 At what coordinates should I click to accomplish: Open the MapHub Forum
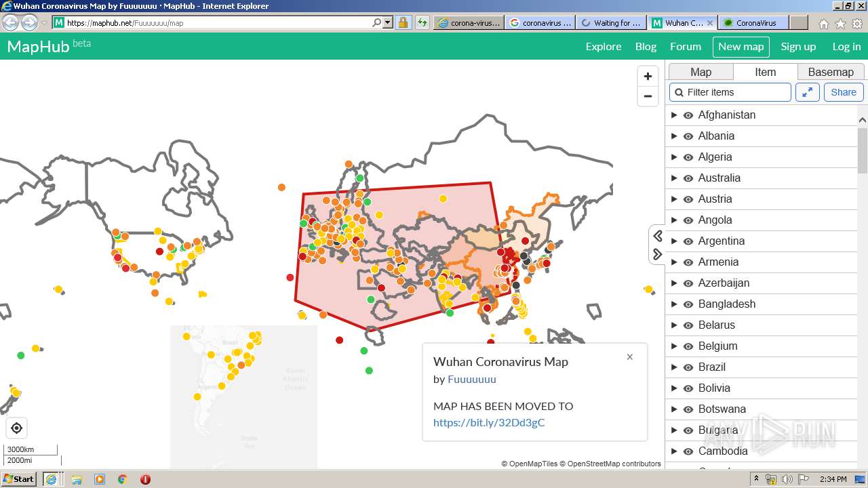click(x=686, y=47)
